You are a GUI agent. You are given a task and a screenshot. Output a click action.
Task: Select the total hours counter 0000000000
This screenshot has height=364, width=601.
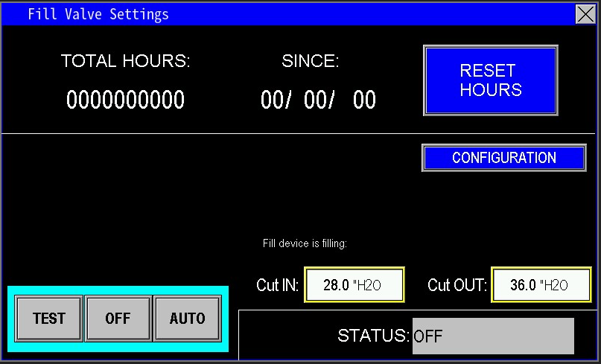tap(125, 100)
